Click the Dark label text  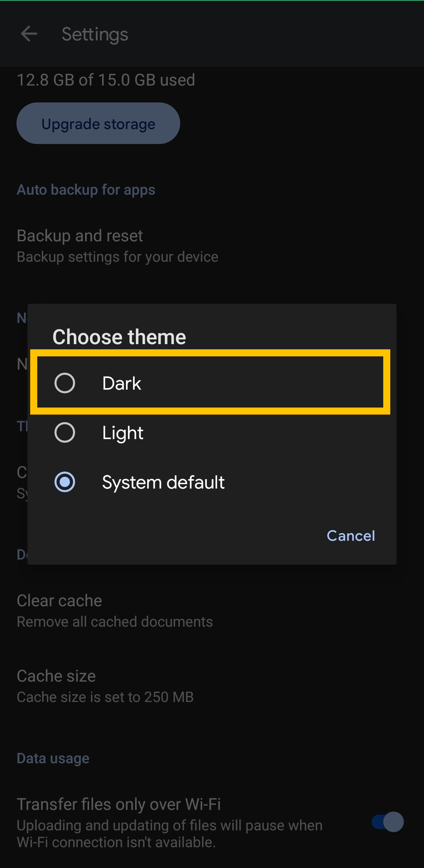tap(122, 383)
